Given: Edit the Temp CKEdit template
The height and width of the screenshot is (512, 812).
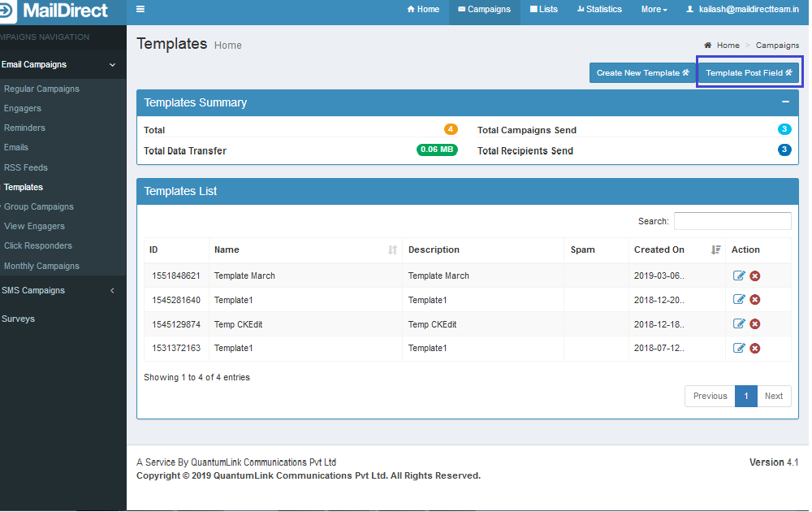Looking at the screenshot, I should 739,324.
